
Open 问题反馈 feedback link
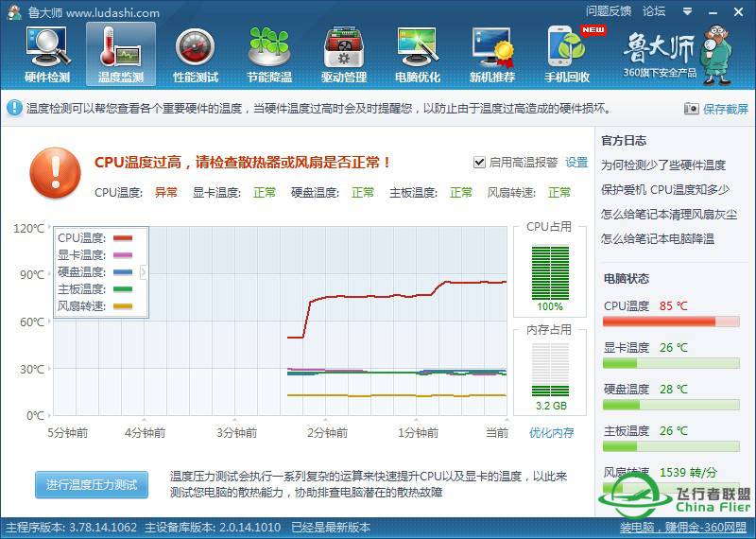pos(609,11)
